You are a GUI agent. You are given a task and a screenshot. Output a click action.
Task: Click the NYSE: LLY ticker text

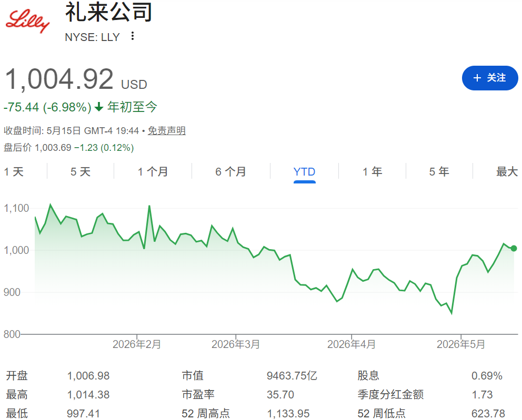pyautogui.click(x=92, y=37)
